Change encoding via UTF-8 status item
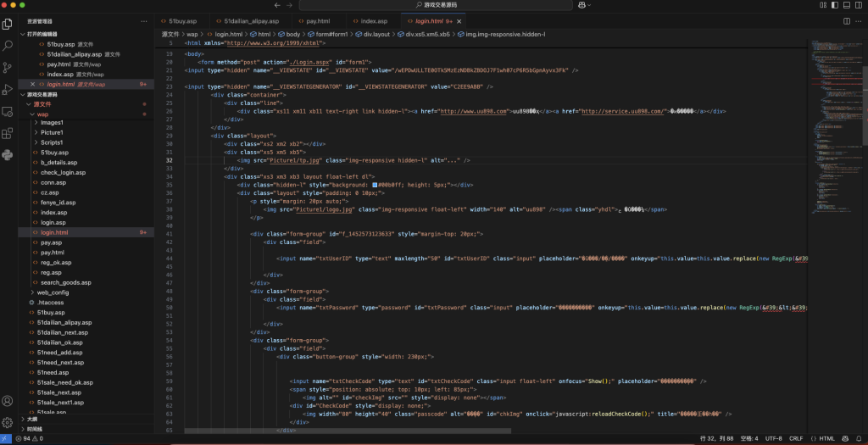Image resolution: width=868 pixels, height=445 pixels. pos(773,438)
